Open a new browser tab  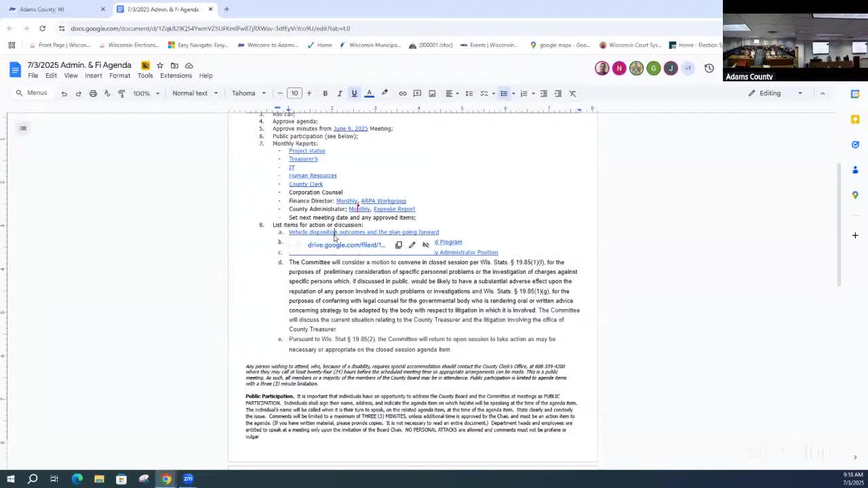click(x=226, y=9)
